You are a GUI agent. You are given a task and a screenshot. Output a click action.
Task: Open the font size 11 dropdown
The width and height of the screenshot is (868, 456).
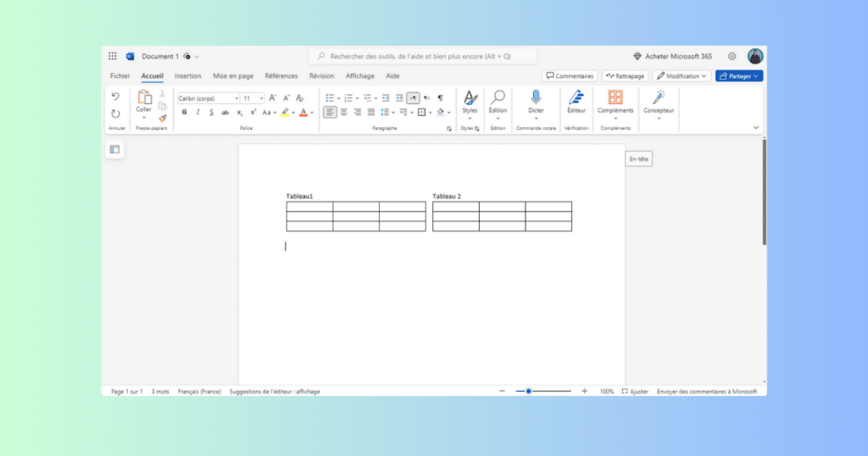[x=261, y=98]
